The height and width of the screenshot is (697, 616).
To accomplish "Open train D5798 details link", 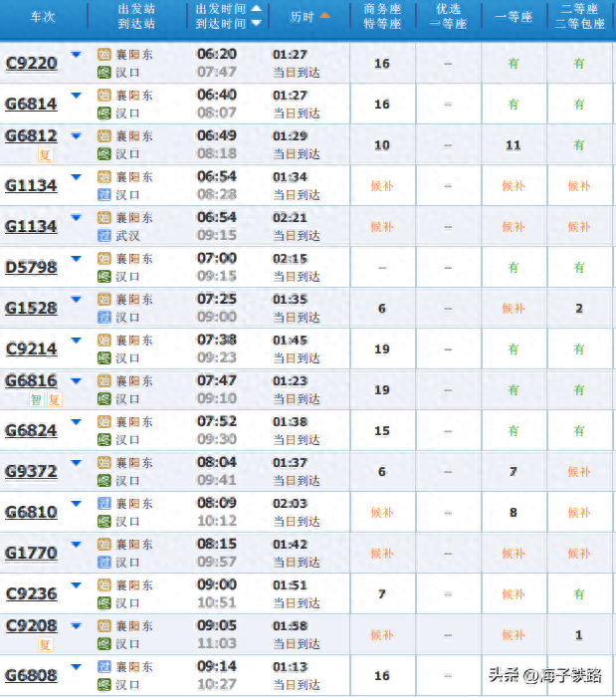I will point(31,267).
